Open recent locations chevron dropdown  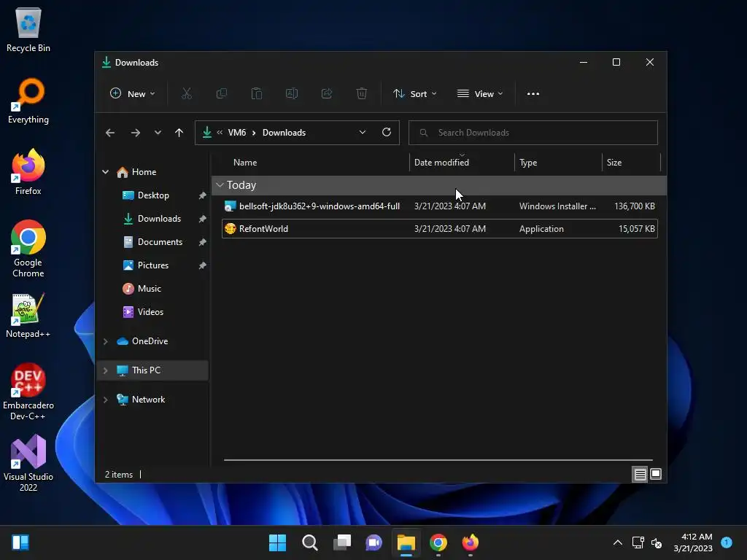pos(158,133)
